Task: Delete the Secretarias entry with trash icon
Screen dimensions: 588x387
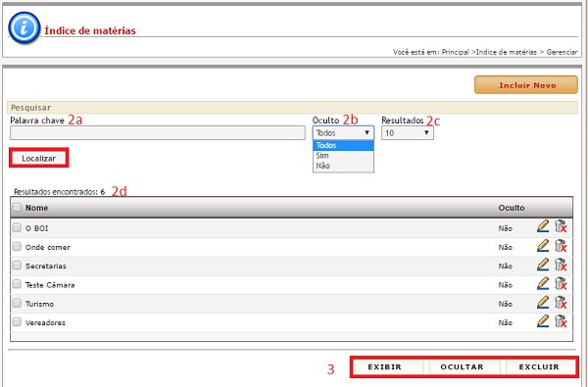Action: coord(561,265)
